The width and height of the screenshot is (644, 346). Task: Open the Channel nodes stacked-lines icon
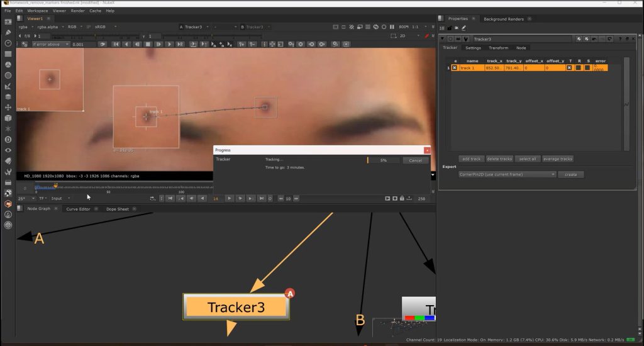point(8,54)
